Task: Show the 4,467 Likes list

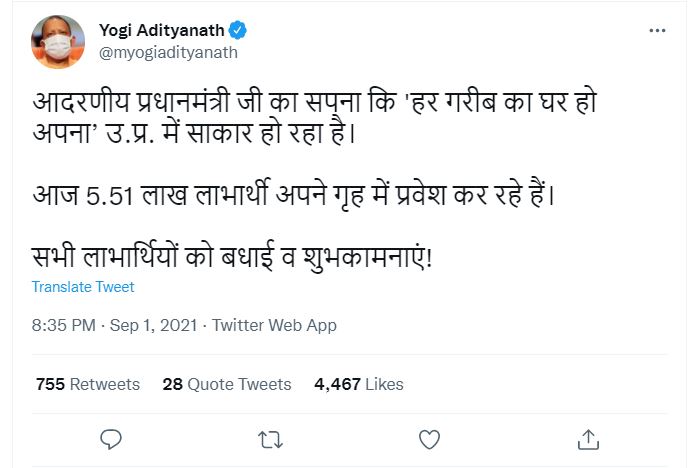Action: point(359,384)
